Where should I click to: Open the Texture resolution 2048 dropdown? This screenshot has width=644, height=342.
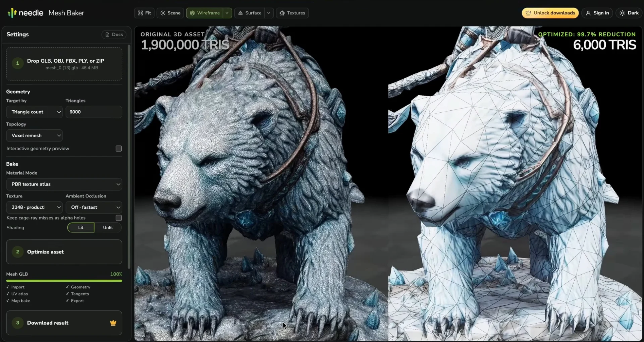tap(35, 207)
